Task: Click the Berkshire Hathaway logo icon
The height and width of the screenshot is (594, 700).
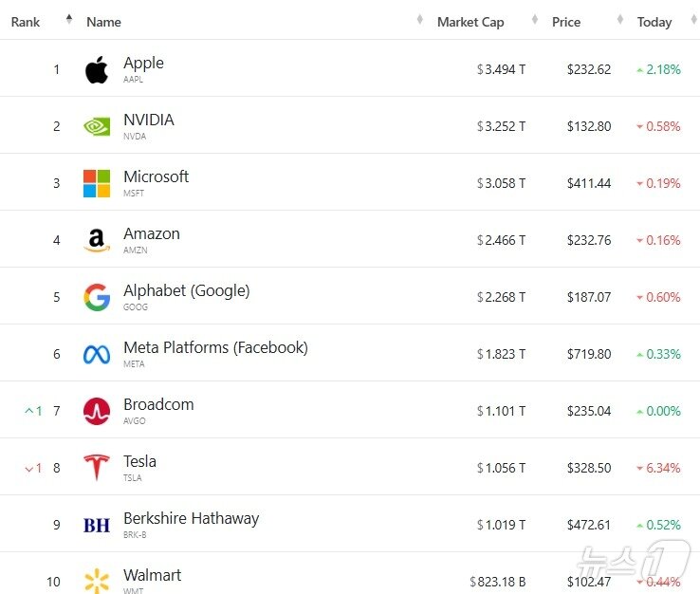Action: coord(97,525)
